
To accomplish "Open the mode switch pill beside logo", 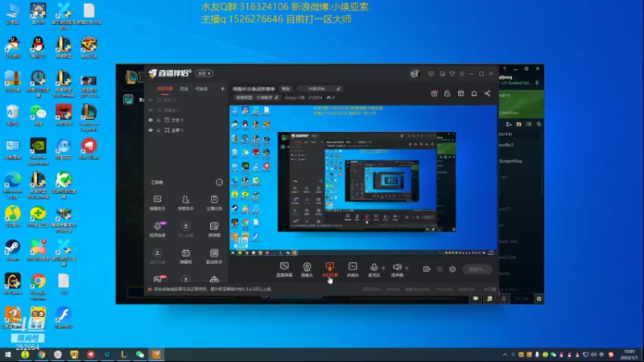I will 204,73.
